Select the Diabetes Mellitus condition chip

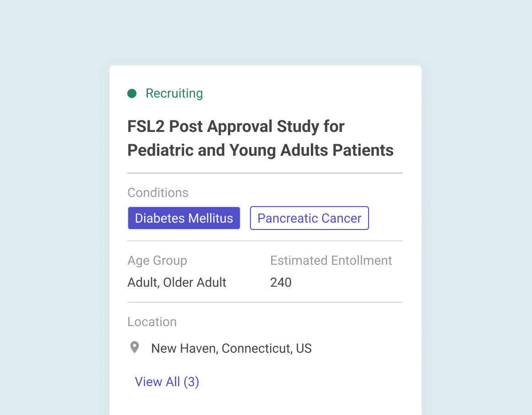click(184, 218)
